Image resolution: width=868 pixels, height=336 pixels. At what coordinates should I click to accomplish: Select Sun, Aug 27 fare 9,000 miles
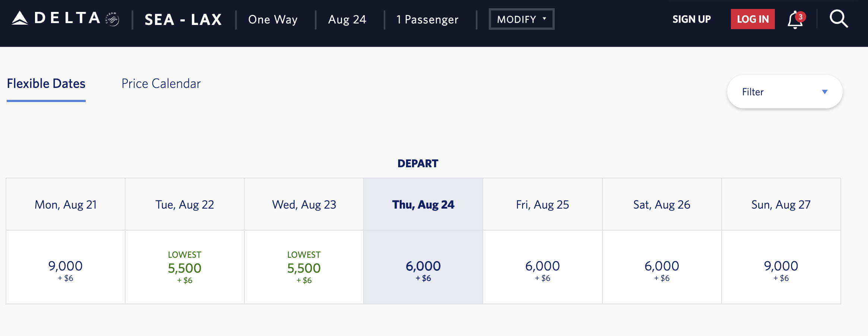781,267
